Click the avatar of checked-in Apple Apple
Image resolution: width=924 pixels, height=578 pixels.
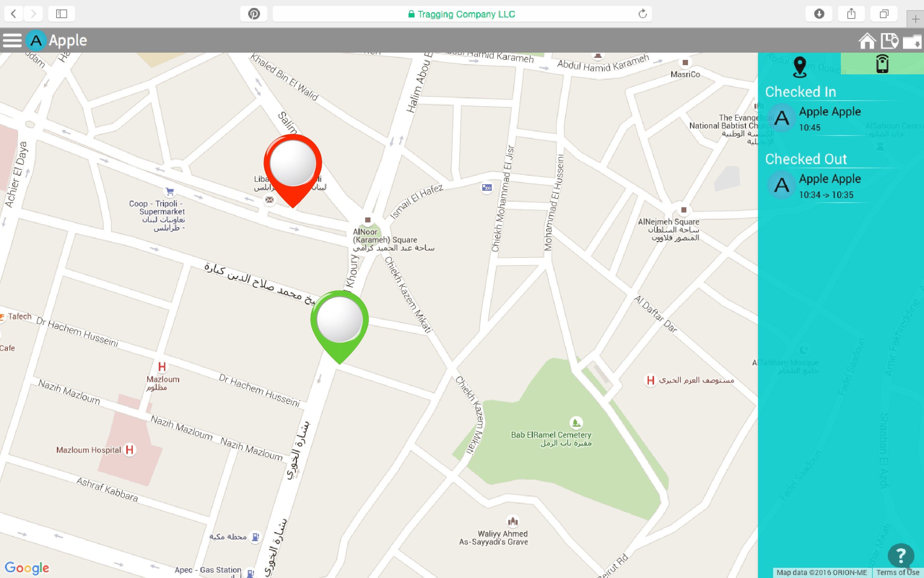(x=782, y=118)
